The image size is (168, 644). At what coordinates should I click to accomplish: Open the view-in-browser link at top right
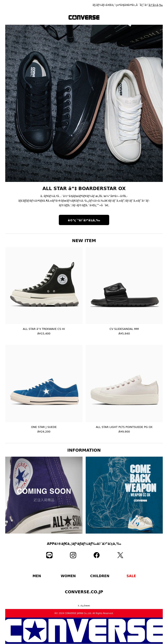click(155, 5)
